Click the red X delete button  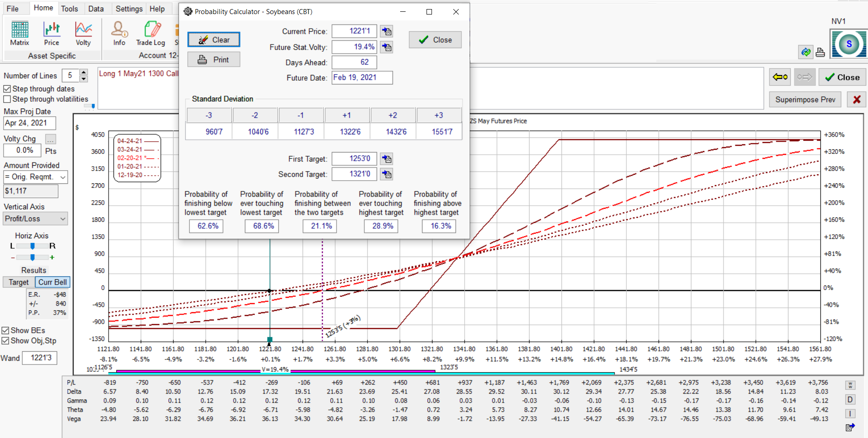(x=857, y=99)
